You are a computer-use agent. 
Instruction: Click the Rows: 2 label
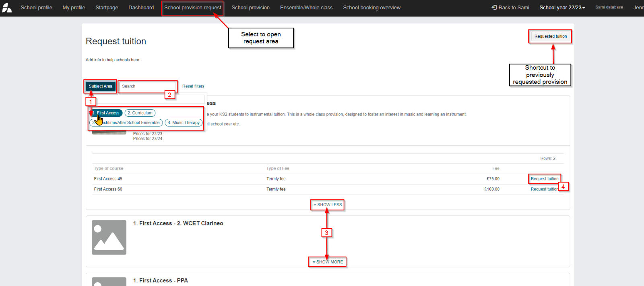point(548,158)
